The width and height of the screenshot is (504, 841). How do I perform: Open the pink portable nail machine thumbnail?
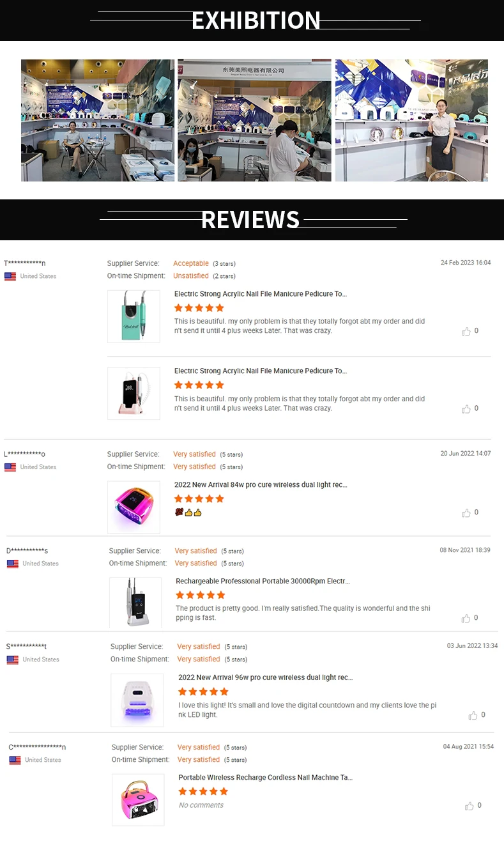click(139, 799)
